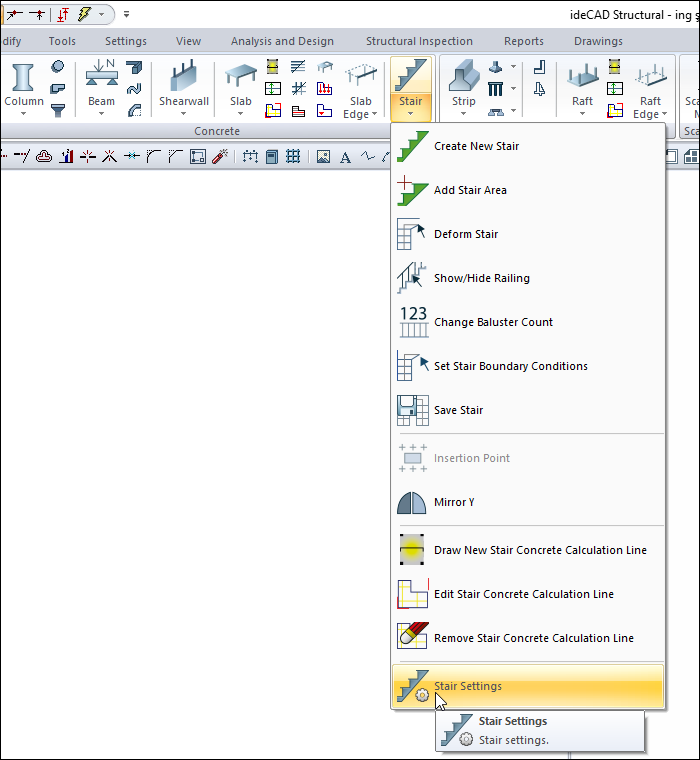
Task: Select Set Stair Boundary Conditions
Action: coord(527,366)
